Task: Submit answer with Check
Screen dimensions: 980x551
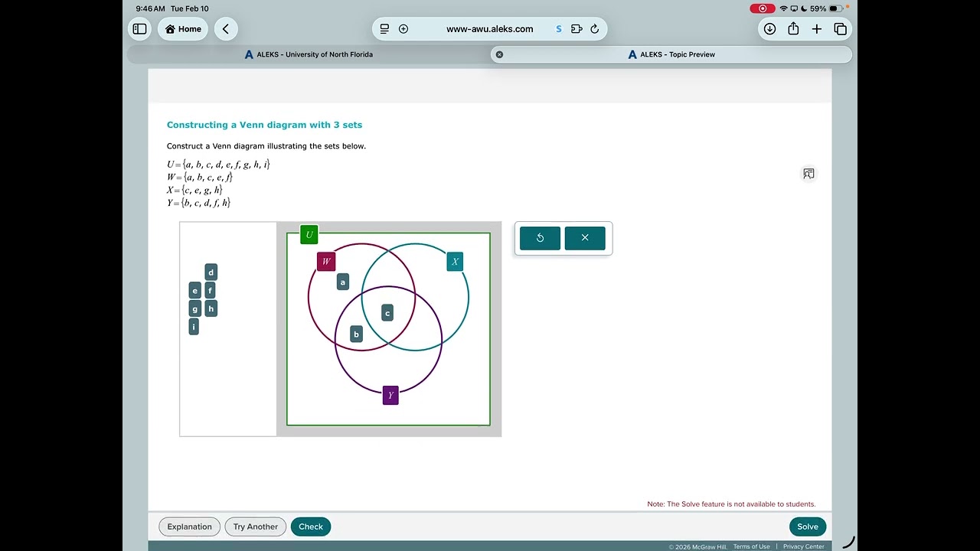Action: 311,527
